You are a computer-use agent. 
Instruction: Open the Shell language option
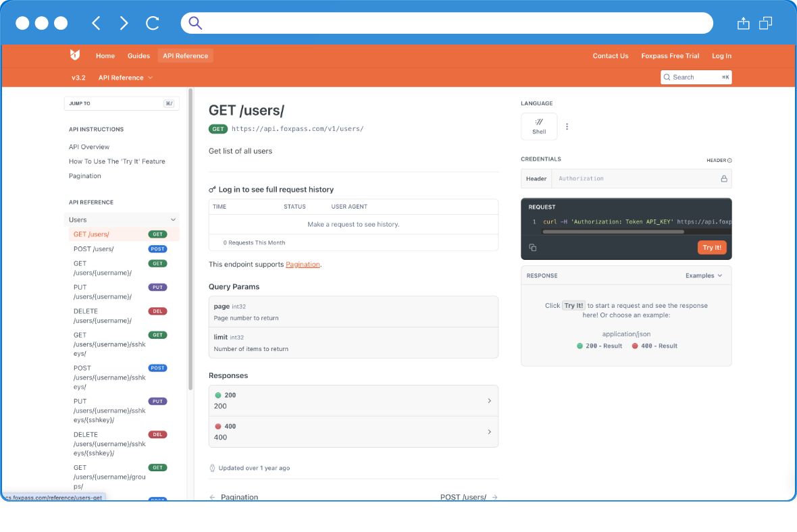click(x=538, y=126)
